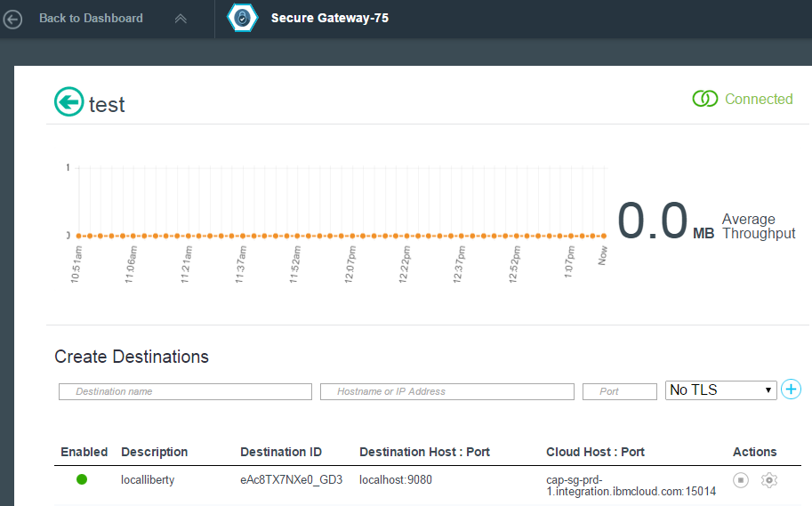Collapse the header with the double chevron

[181, 19]
